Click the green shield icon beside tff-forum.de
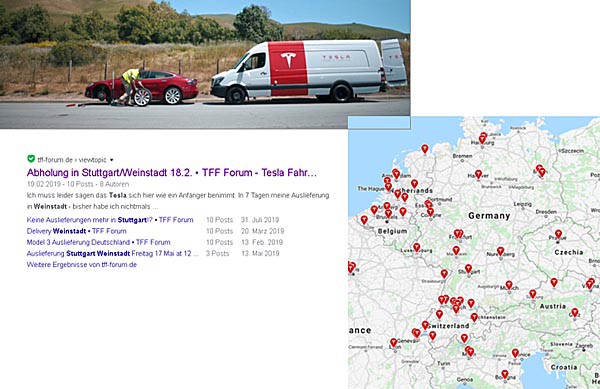This screenshot has width=600, height=389. pyautogui.click(x=31, y=159)
